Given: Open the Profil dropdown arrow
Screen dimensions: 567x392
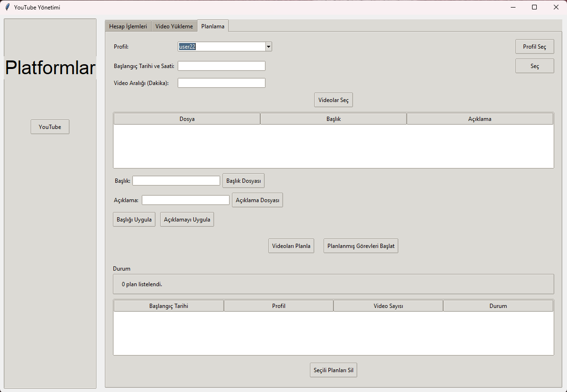Looking at the screenshot, I should (x=268, y=46).
